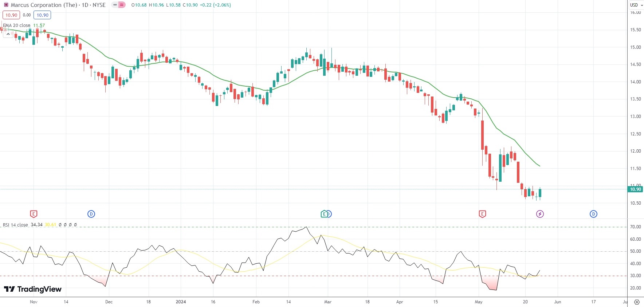Click the green earnings marker near March

point(324,214)
